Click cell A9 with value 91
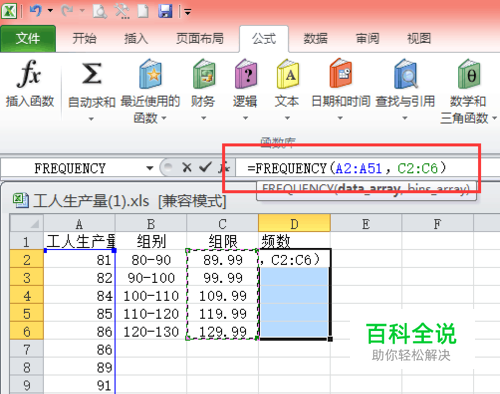This screenshot has width=500, height=394. point(80,385)
